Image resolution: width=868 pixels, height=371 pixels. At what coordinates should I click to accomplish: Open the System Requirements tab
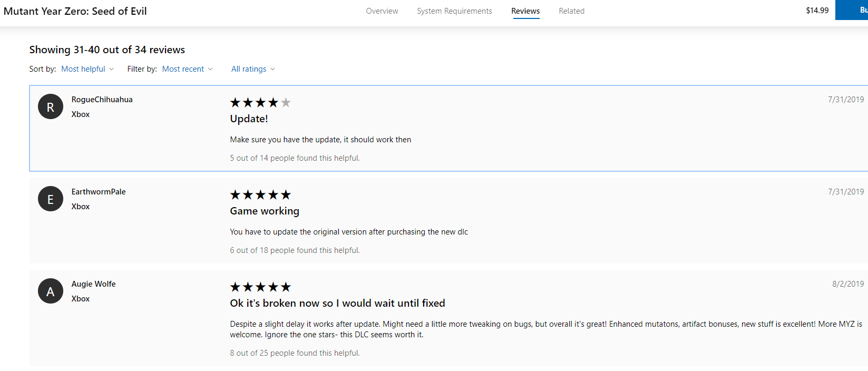point(454,11)
